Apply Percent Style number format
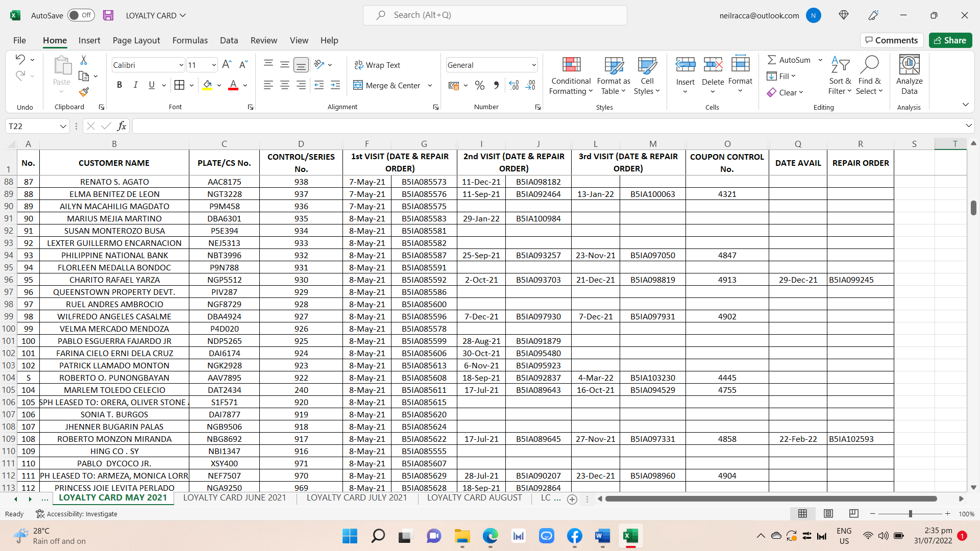The image size is (980, 551). (x=479, y=85)
